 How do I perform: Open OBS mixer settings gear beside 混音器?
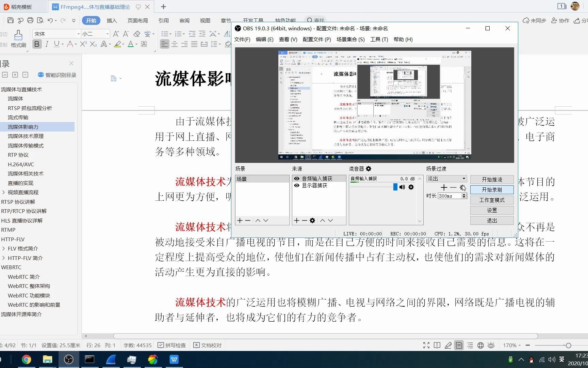(369, 169)
